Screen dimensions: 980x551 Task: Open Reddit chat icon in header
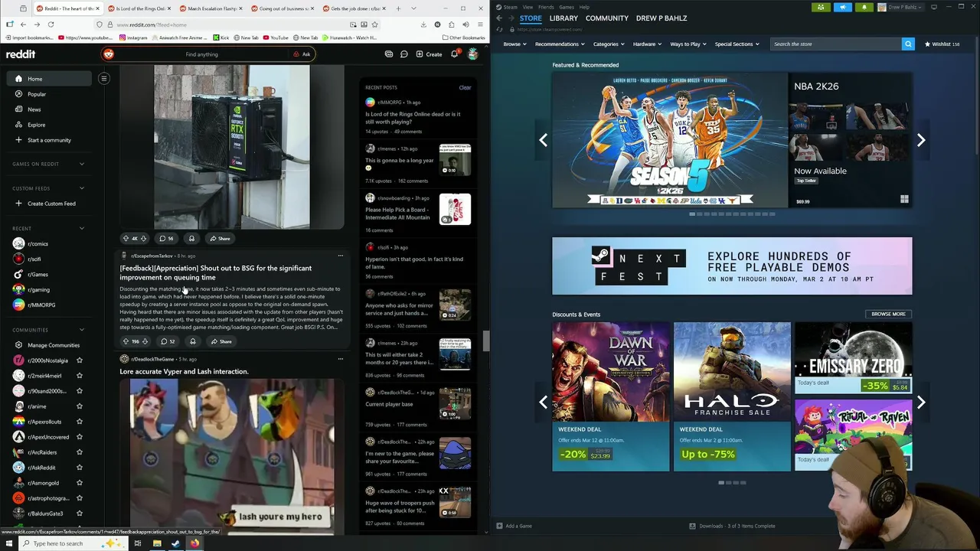(403, 54)
